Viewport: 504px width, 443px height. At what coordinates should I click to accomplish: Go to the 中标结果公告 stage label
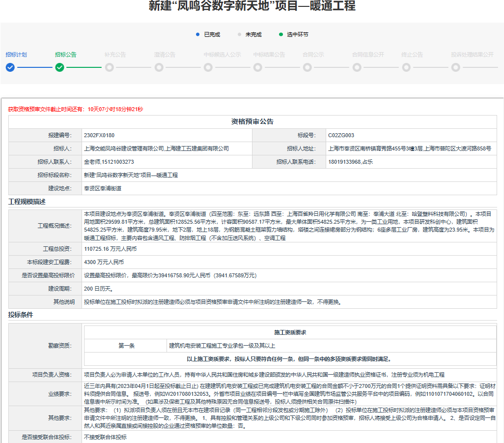tap(269, 55)
